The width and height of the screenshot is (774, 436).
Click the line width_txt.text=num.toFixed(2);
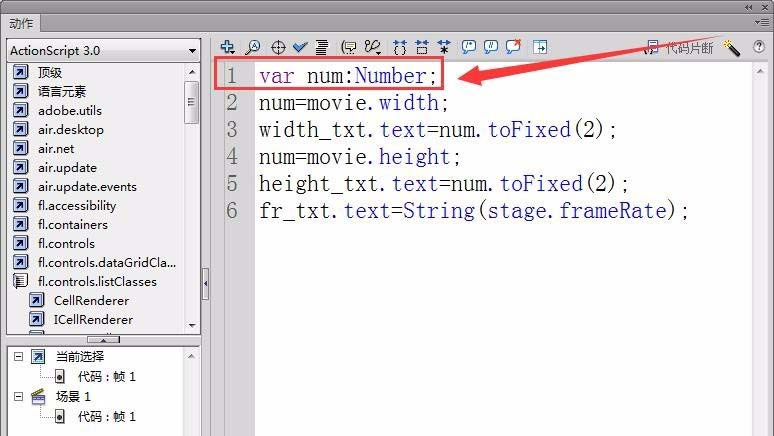coord(437,130)
